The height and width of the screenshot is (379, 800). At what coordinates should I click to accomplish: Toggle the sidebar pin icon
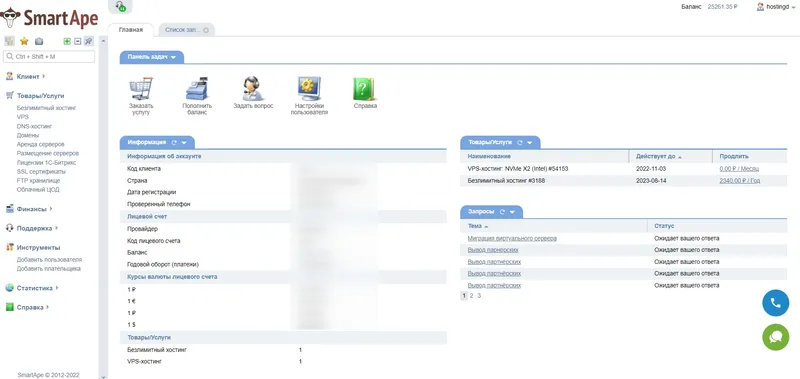[89, 41]
